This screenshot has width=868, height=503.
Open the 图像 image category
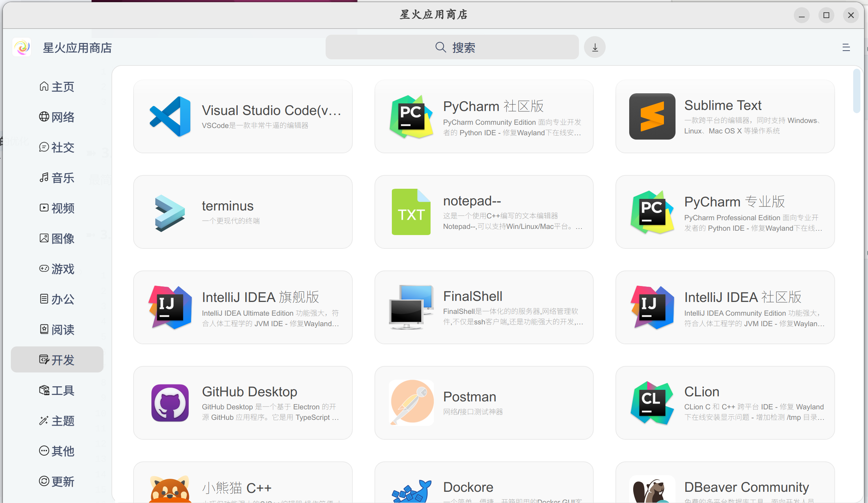(57, 239)
